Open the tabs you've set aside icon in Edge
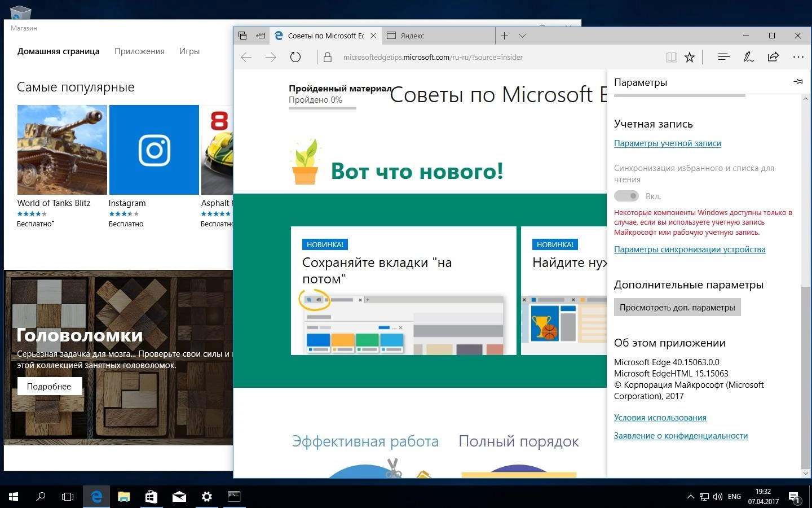The image size is (812, 508). 242,36
